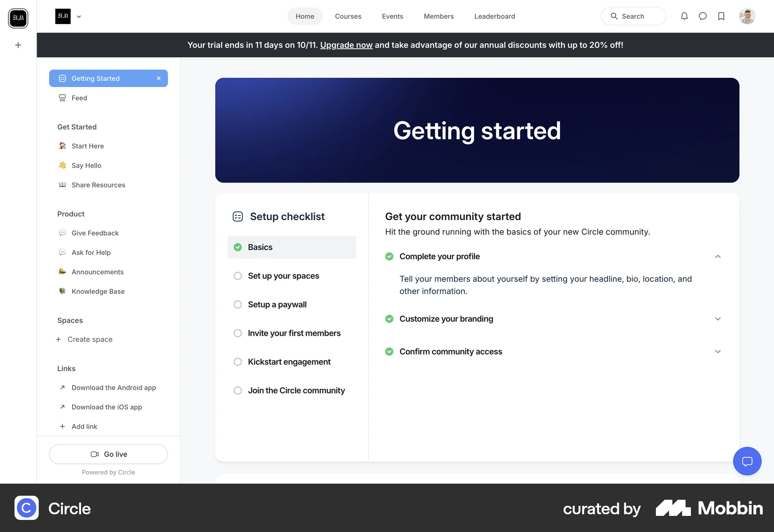Check the Invite your first members circle

click(x=238, y=333)
